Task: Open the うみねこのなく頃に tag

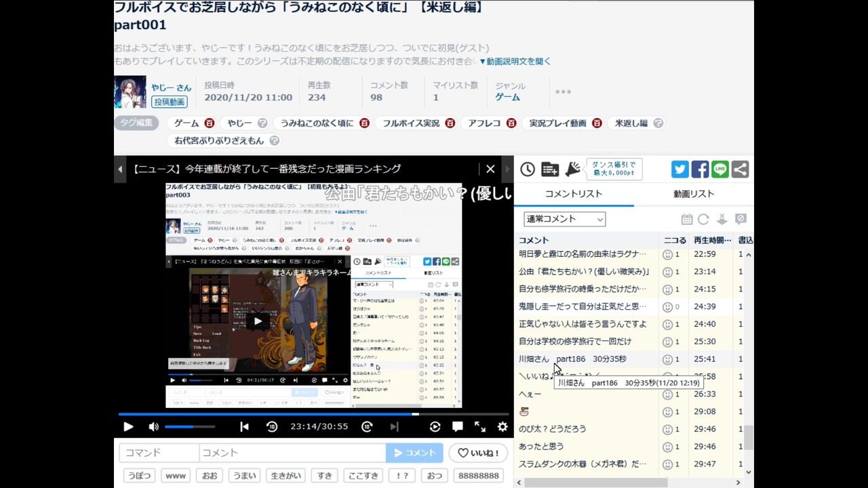Action: pos(317,123)
